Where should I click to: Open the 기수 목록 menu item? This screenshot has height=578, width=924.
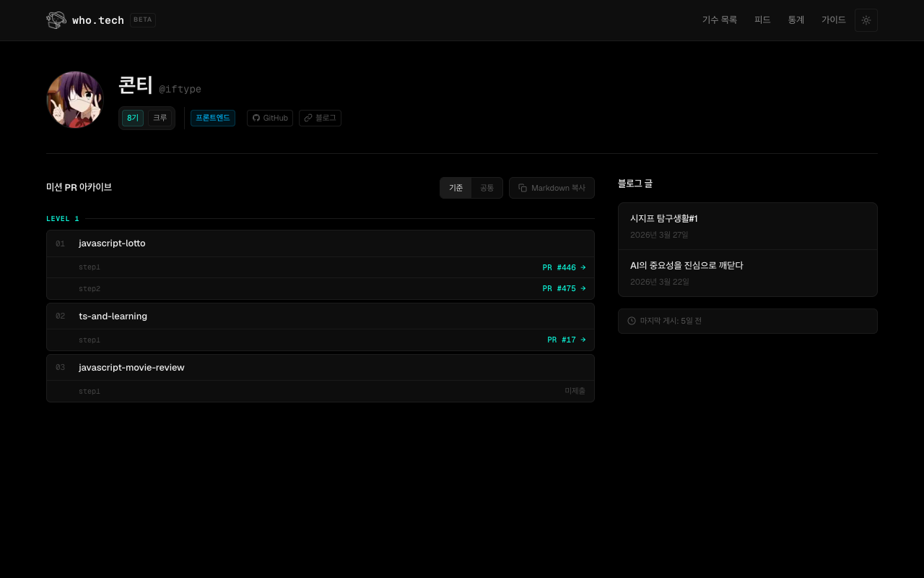click(719, 20)
